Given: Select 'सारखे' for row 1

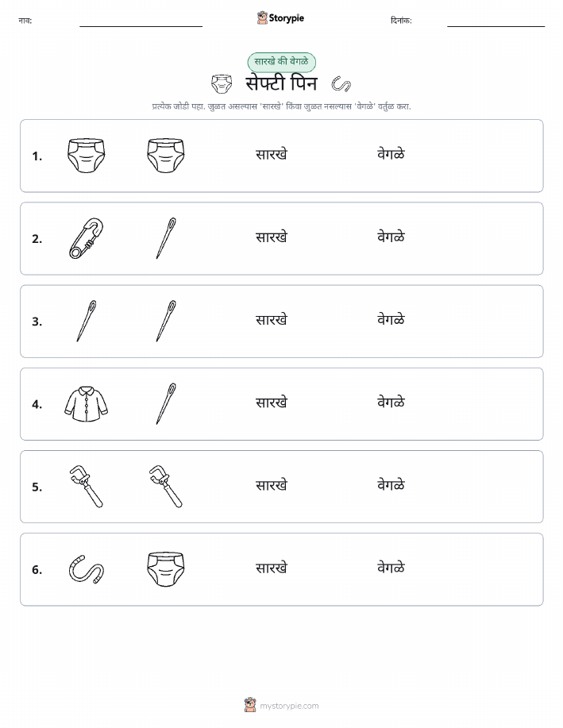Looking at the screenshot, I should (272, 154).
